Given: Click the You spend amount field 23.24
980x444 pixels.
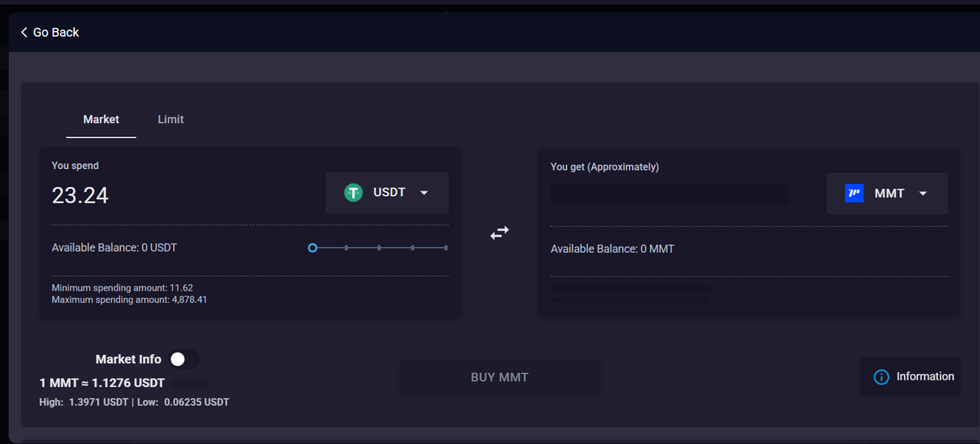Looking at the screenshot, I should (80, 195).
